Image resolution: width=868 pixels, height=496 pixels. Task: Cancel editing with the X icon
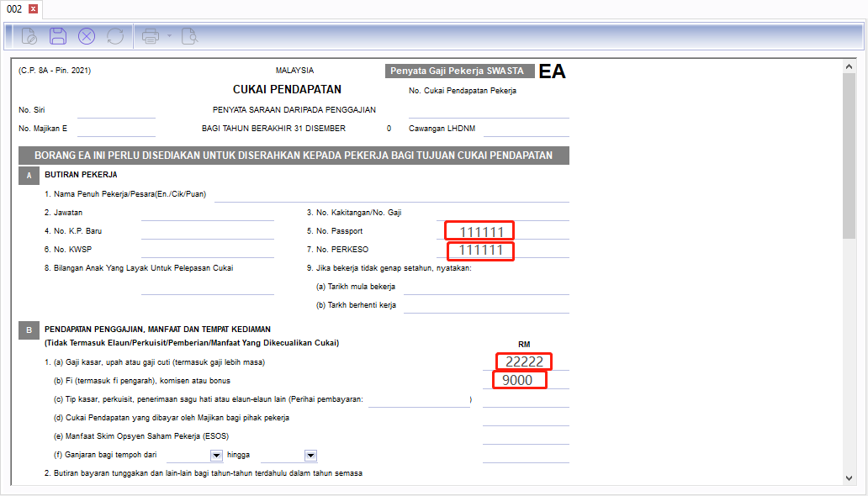tap(87, 36)
